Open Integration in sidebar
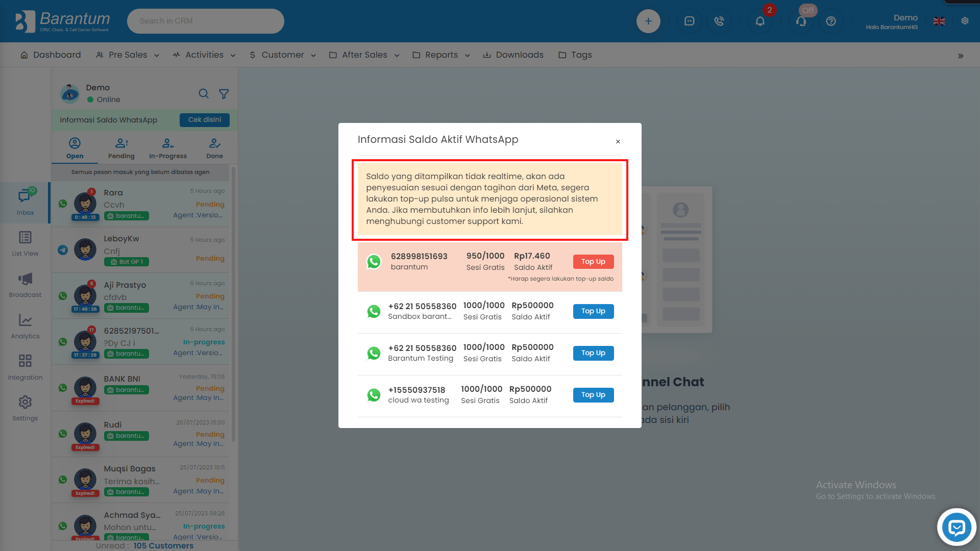The width and height of the screenshot is (980, 551). (25, 367)
